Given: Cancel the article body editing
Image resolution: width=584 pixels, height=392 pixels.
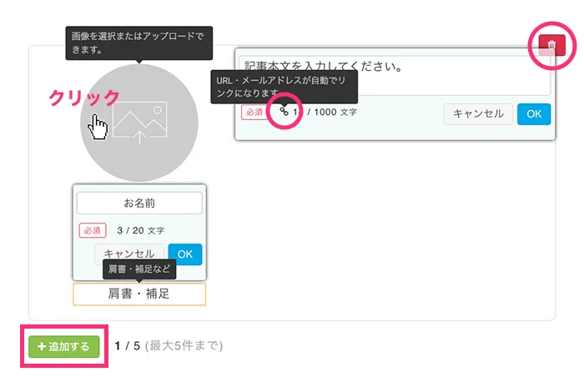Looking at the screenshot, I should point(478,113).
